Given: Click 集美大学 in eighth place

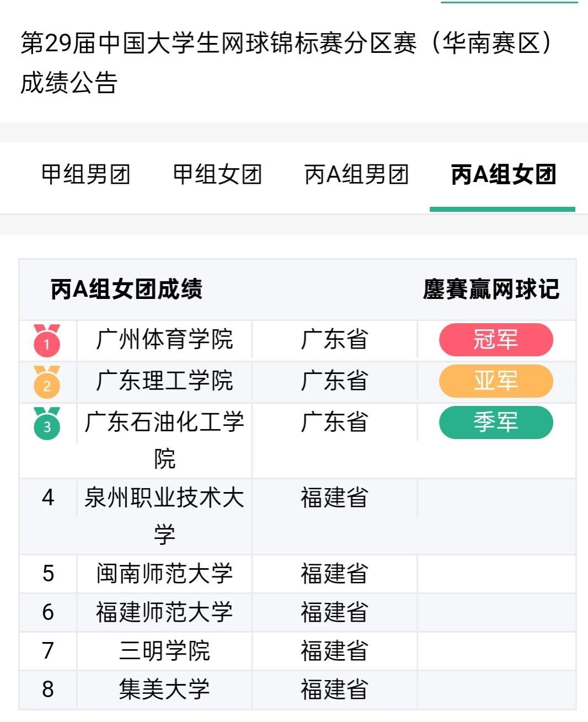Looking at the screenshot, I should pos(164,689).
